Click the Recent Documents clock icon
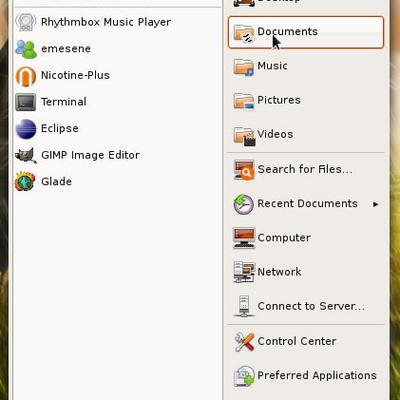Screen dimensions: 400x400 click(x=244, y=204)
